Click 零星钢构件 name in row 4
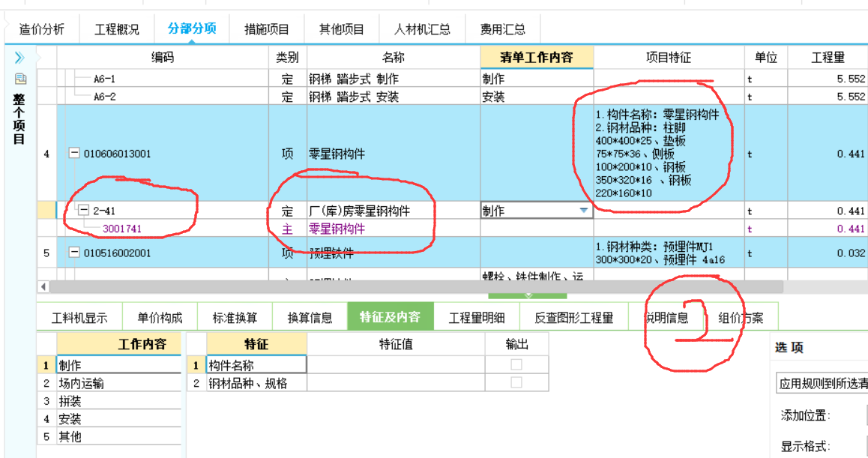868x458 pixels. click(337, 154)
